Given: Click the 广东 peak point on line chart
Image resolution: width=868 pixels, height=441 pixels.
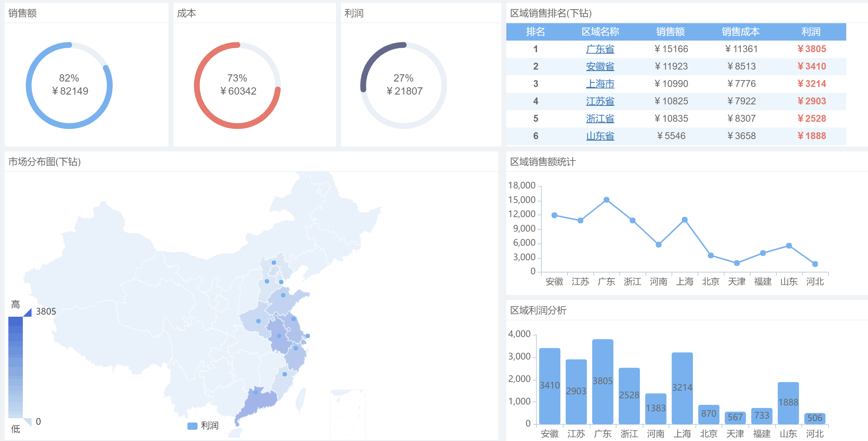Looking at the screenshot, I should [x=606, y=200].
